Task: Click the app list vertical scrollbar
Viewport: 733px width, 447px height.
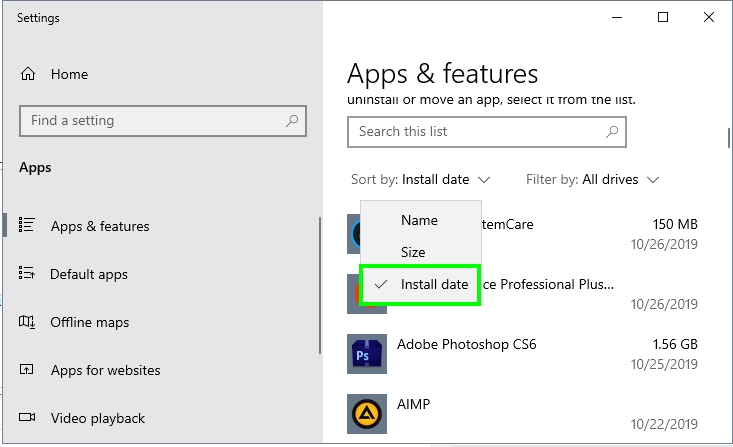Action: [728, 137]
